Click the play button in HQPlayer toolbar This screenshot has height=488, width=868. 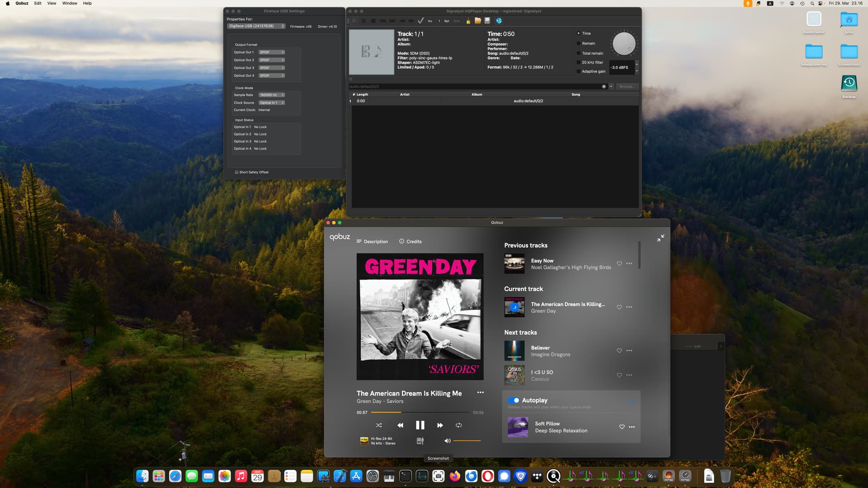[355, 21]
